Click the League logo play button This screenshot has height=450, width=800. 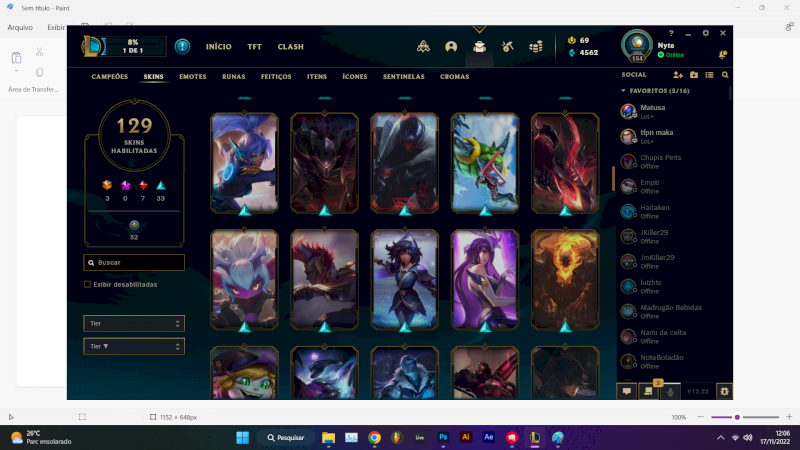(92, 46)
